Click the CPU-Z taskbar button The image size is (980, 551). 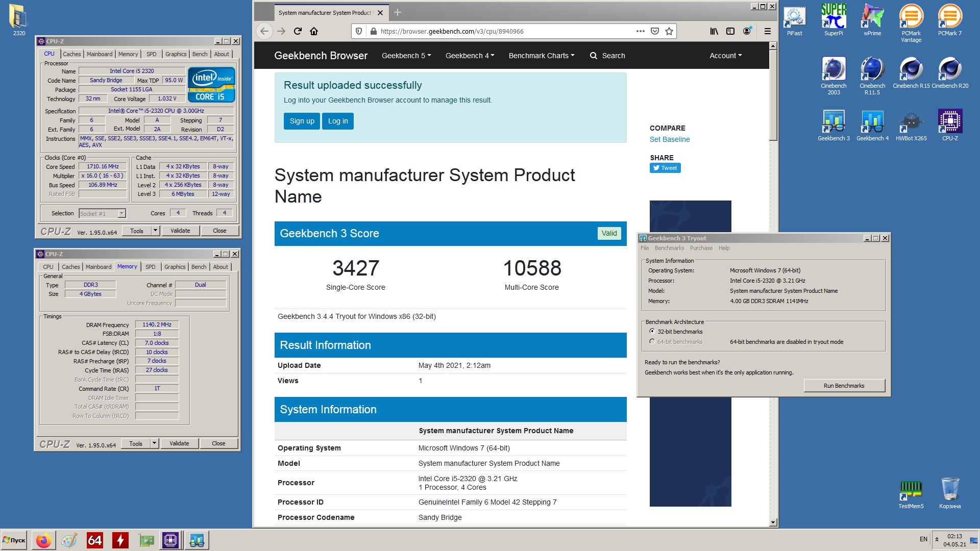pos(170,540)
